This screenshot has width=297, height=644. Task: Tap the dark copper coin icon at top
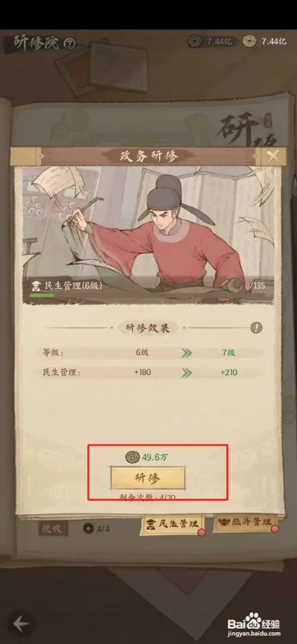(x=194, y=41)
